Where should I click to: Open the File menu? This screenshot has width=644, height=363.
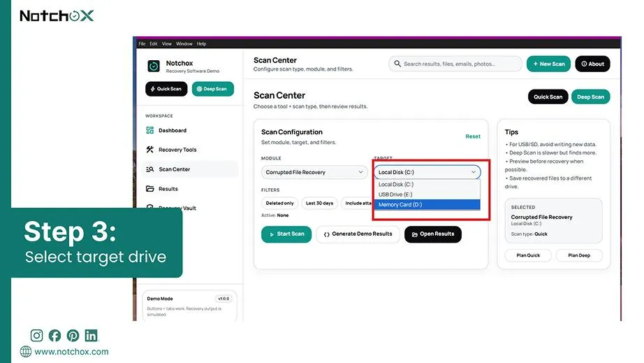point(142,43)
